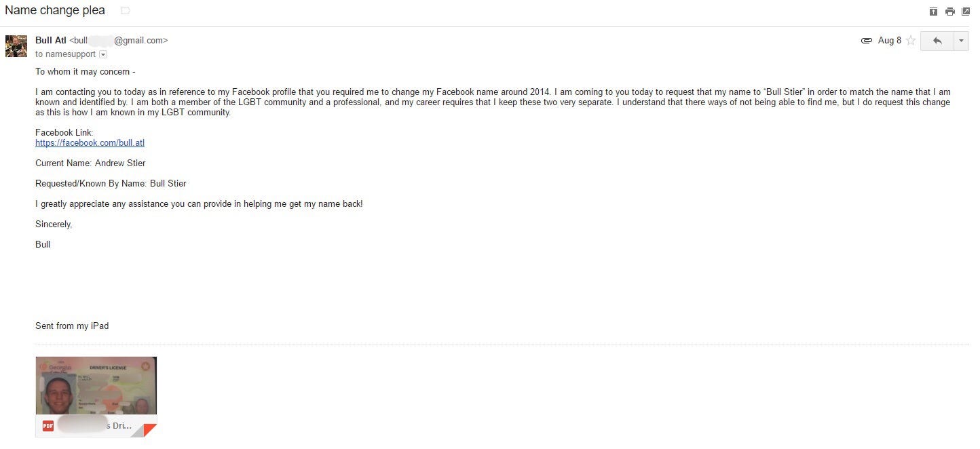
Task: Click the Aug 8 date stamp
Action: [889, 41]
